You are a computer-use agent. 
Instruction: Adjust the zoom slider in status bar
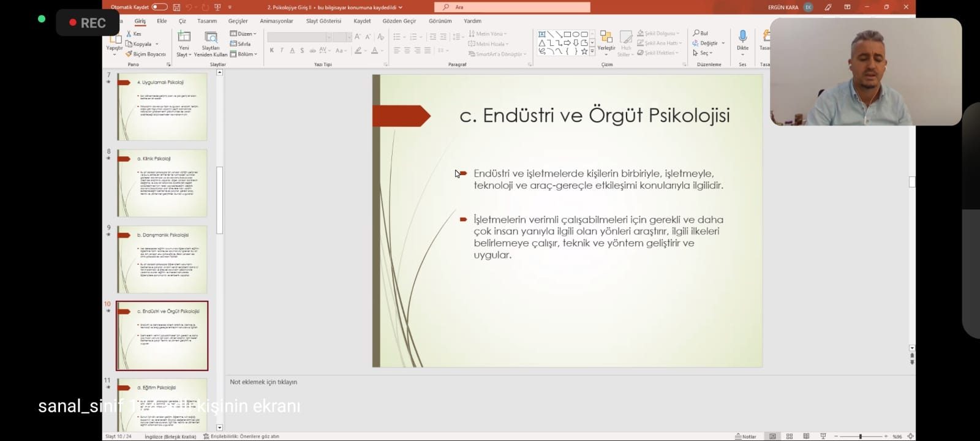[861, 436]
